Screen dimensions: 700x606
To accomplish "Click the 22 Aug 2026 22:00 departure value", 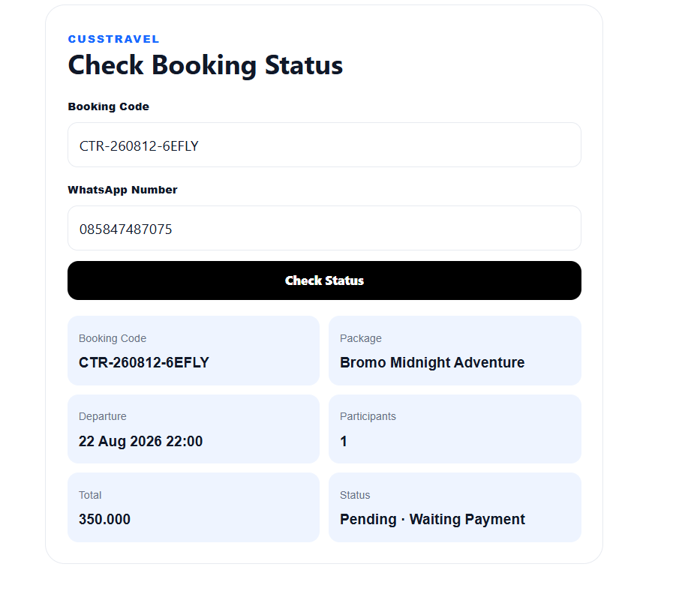I will 140,441.
